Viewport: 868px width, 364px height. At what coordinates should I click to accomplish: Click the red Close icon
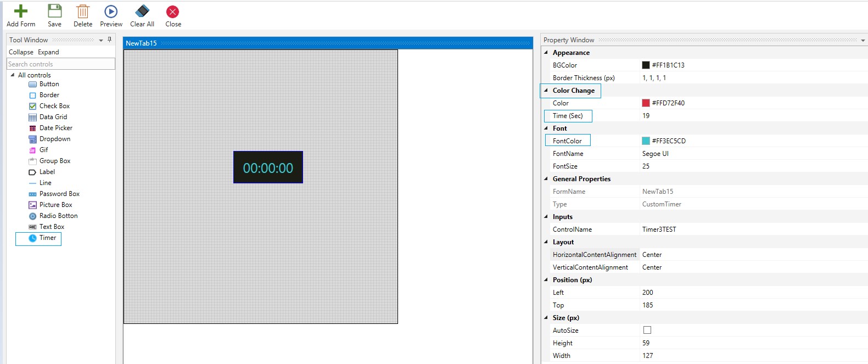tap(173, 12)
